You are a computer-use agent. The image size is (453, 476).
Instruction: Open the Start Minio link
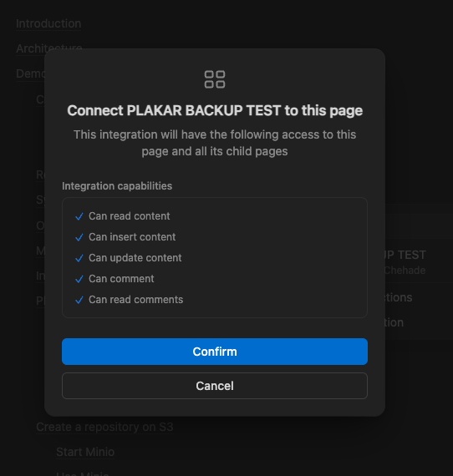tap(85, 452)
